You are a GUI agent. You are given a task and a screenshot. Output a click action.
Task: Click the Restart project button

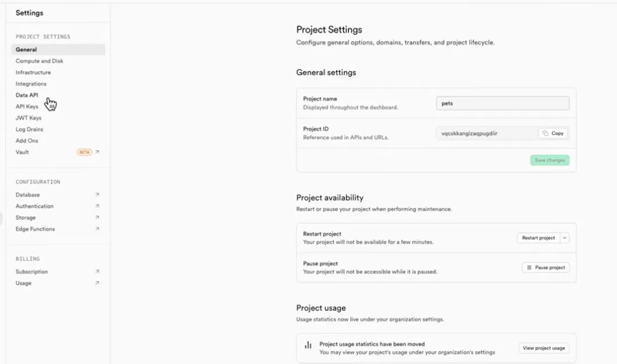click(x=538, y=238)
